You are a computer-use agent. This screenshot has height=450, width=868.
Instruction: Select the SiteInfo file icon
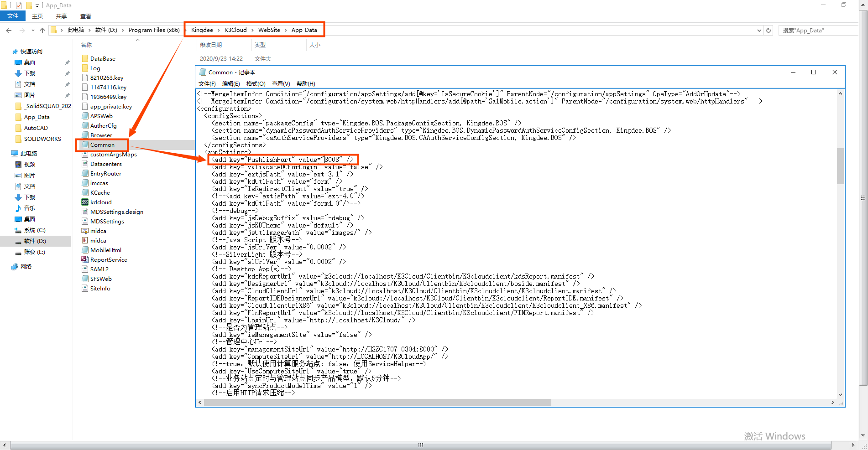(x=85, y=288)
